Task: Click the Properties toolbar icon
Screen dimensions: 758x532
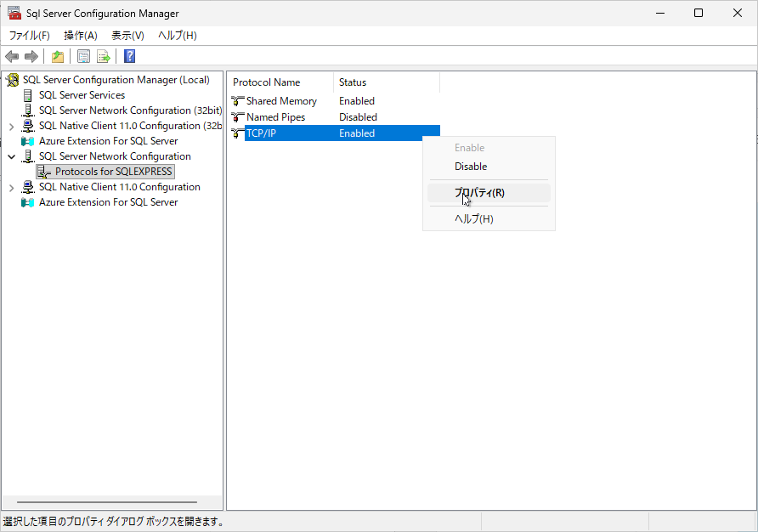Action: pyautogui.click(x=83, y=57)
